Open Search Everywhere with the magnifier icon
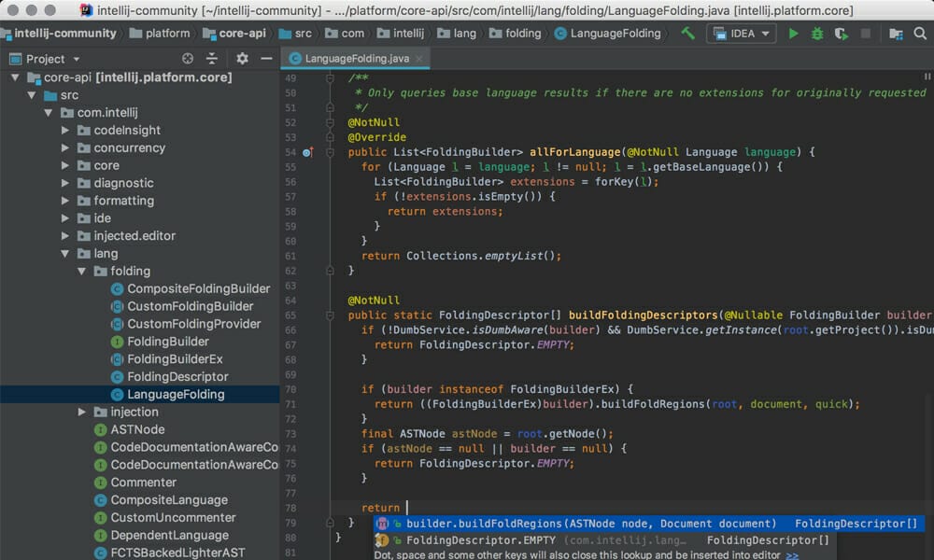 [x=918, y=33]
